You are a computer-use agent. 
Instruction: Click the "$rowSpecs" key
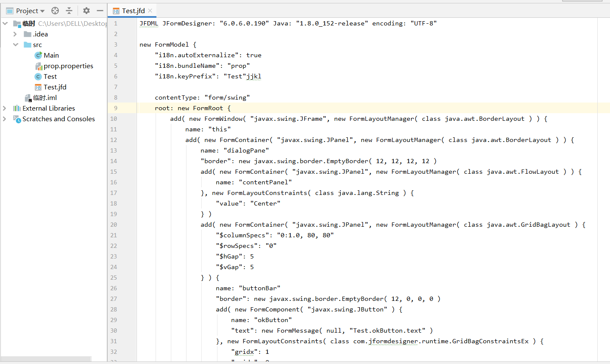pyautogui.click(x=237, y=246)
